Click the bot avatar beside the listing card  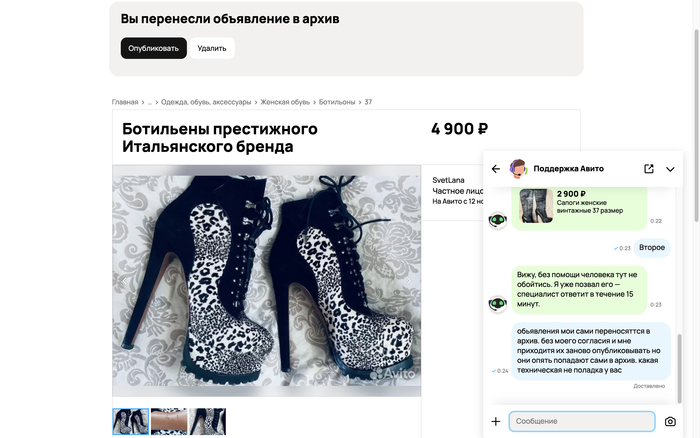(x=498, y=220)
